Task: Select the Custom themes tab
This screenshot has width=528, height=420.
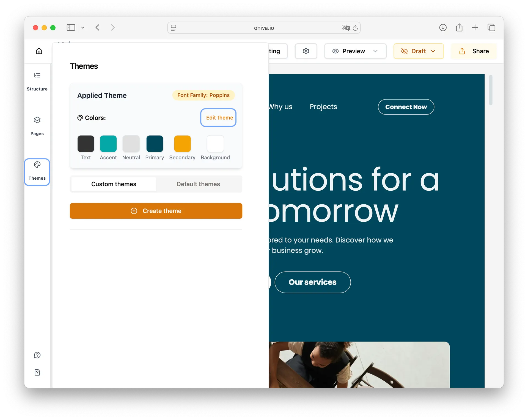Action: pos(113,184)
